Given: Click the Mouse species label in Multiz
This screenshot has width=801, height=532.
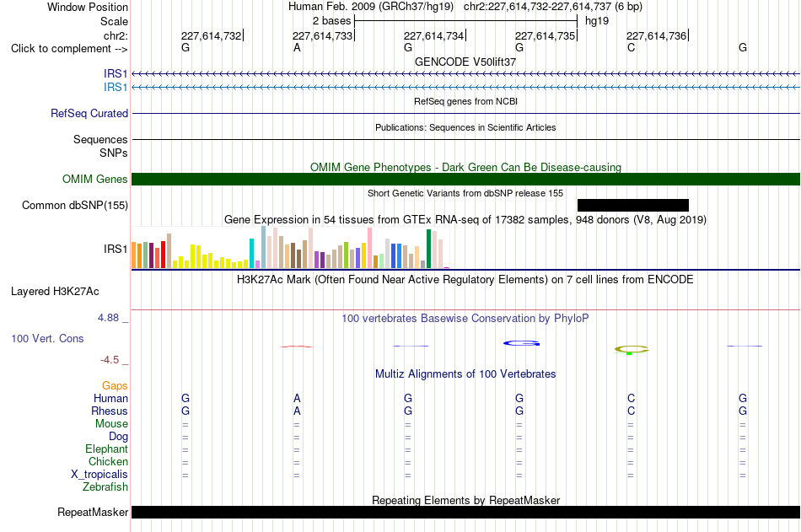Looking at the screenshot, I should point(111,423).
